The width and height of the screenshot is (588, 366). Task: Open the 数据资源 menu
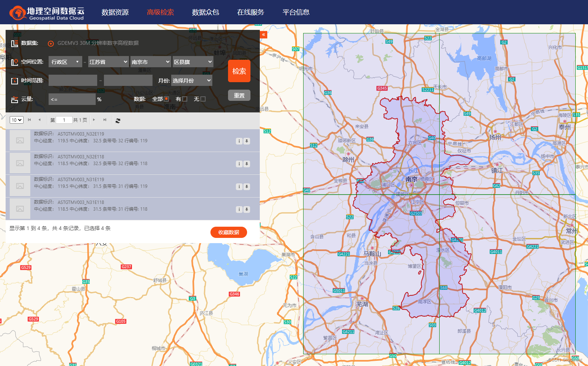[x=115, y=12]
